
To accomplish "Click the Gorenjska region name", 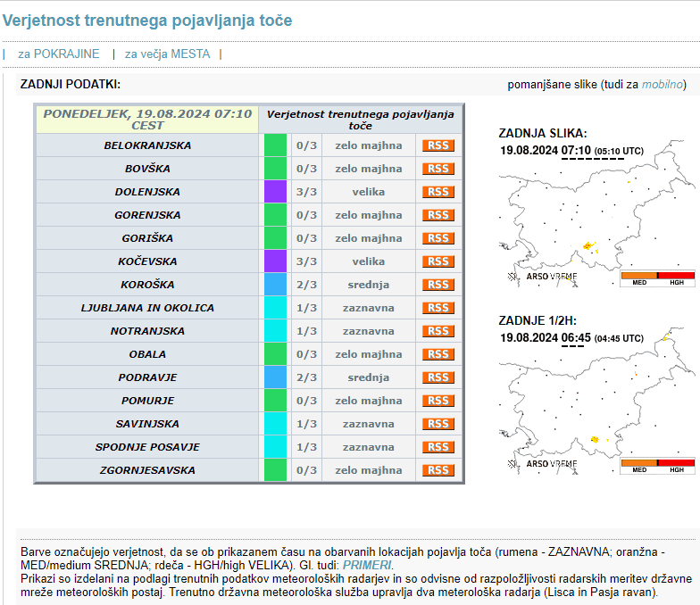I will pos(147,215).
